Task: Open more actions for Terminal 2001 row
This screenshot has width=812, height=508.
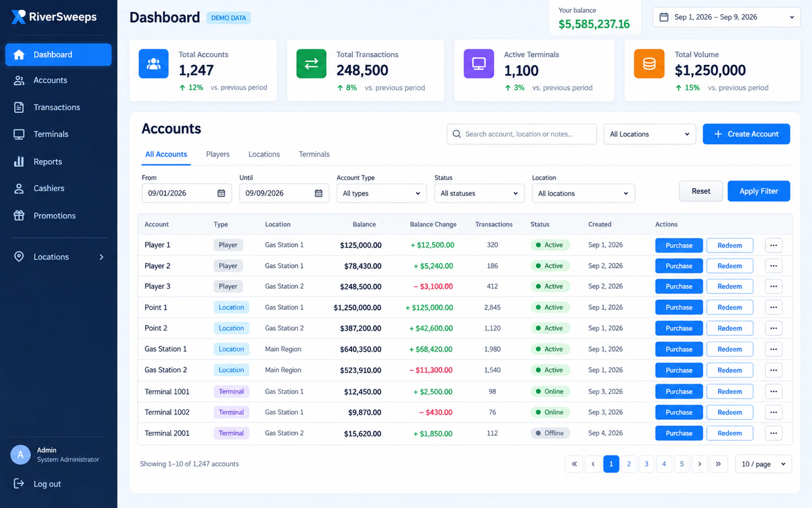Action: point(774,433)
